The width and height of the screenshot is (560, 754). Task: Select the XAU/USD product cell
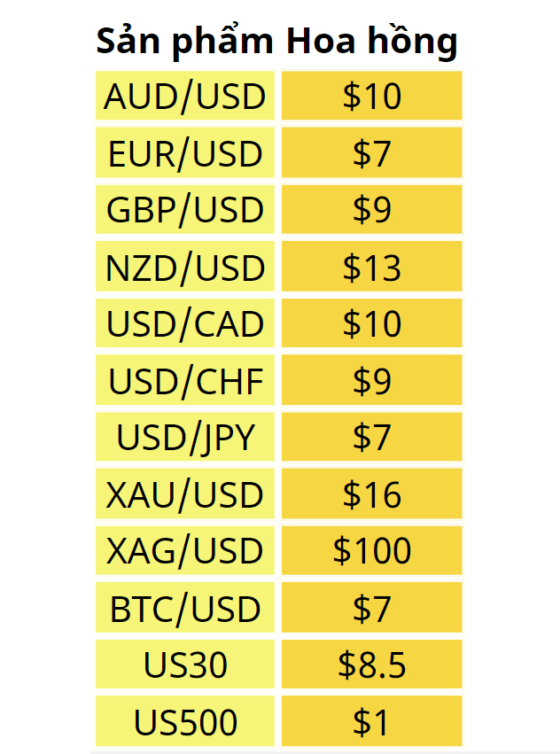pyautogui.click(x=185, y=495)
